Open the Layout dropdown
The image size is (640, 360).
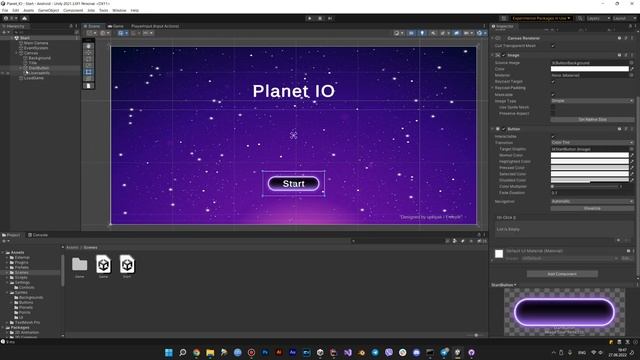[x=624, y=18]
